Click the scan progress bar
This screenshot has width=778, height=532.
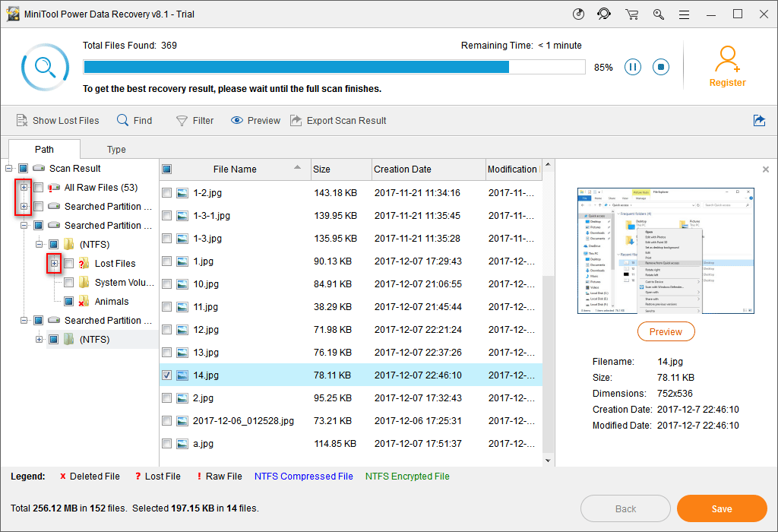tap(334, 67)
